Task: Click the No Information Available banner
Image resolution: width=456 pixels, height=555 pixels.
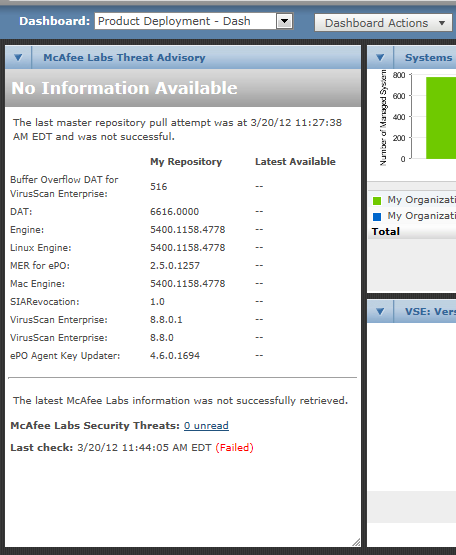Action: tap(183, 88)
